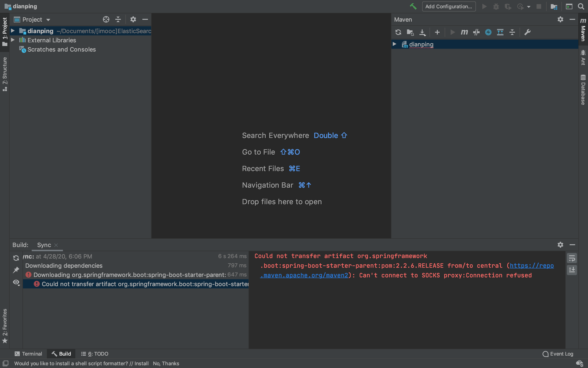Rerun the sync in Build panel
This screenshot has height=368, width=588.
click(x=16, y=258)
